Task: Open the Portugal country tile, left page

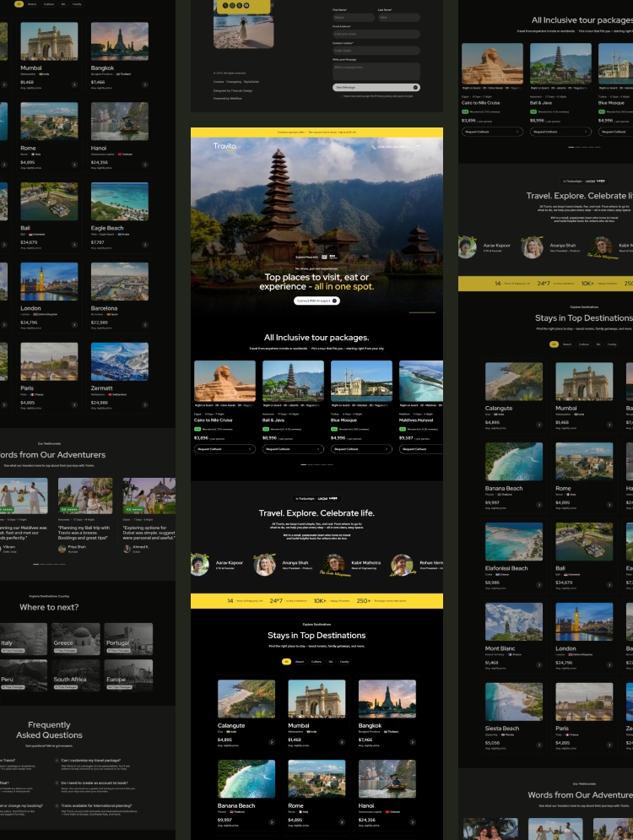Action: pyautogui.click(x=128, y=638)
